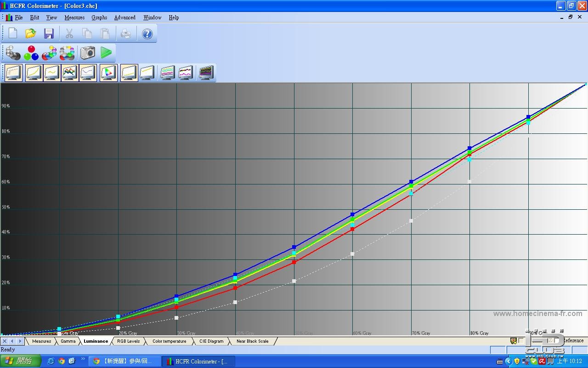Toggle the CIE diagram view toolbar button
Screen dimensions: 588x368
108,73
